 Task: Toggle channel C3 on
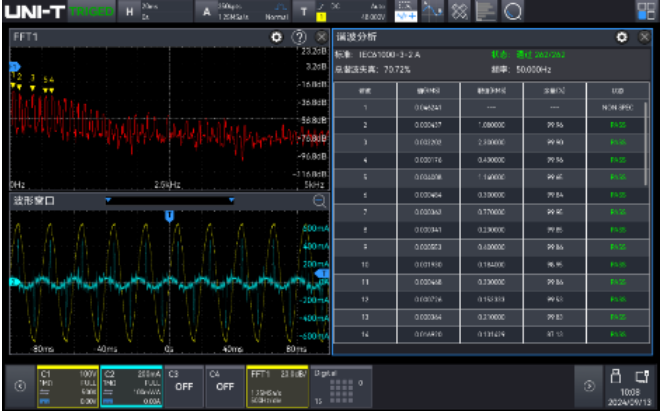[182, 384]
